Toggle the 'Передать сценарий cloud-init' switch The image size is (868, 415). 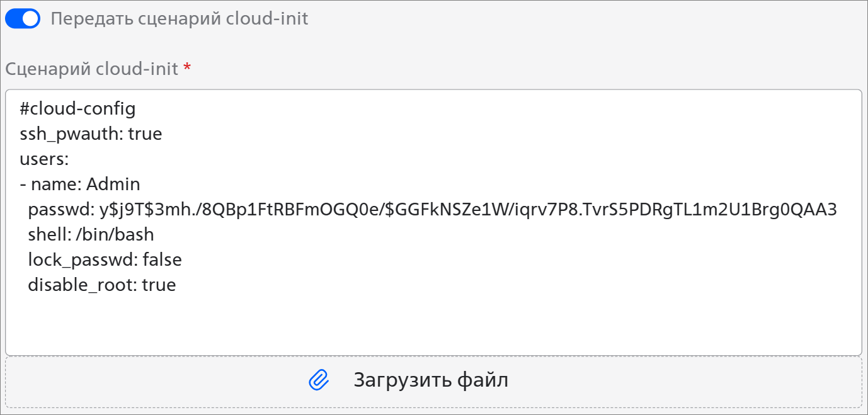(23, 19)
